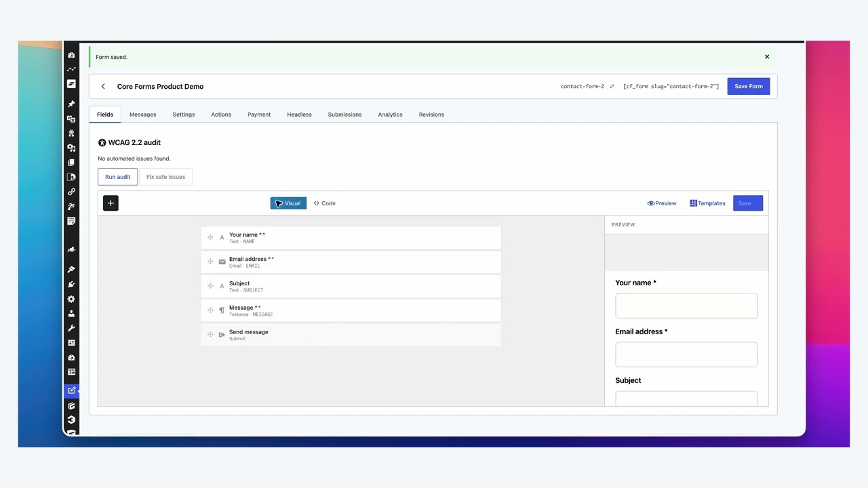Viewport: 868px width, 488px height.
Task: Open the Plugins plug icon in sidebar
Action: [71, 284]
